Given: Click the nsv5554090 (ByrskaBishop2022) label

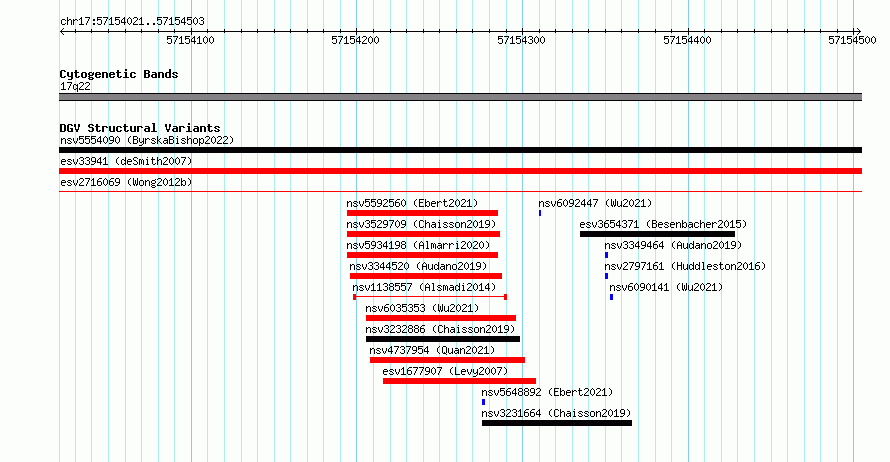Looking at the screenshot, I should tap(147, 140).
